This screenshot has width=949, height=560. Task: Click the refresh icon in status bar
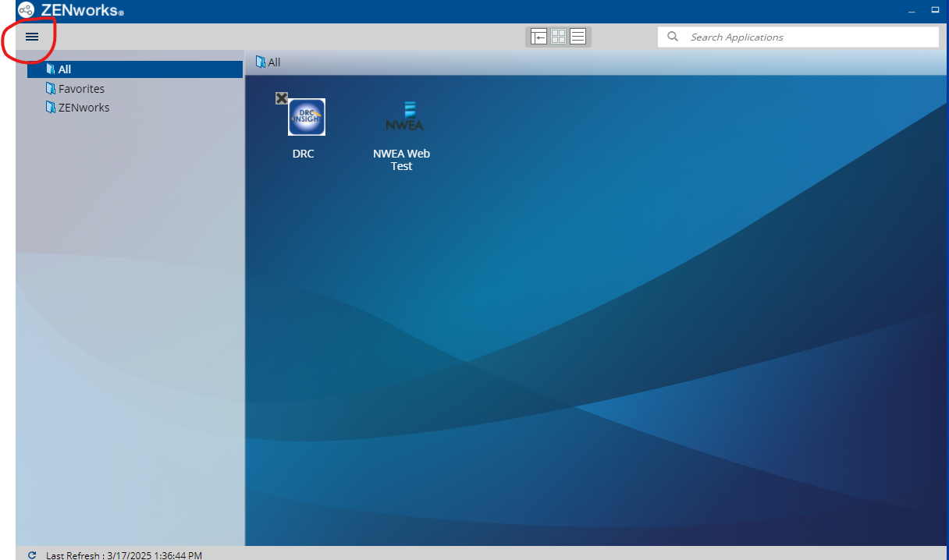[x=32, y=555]
